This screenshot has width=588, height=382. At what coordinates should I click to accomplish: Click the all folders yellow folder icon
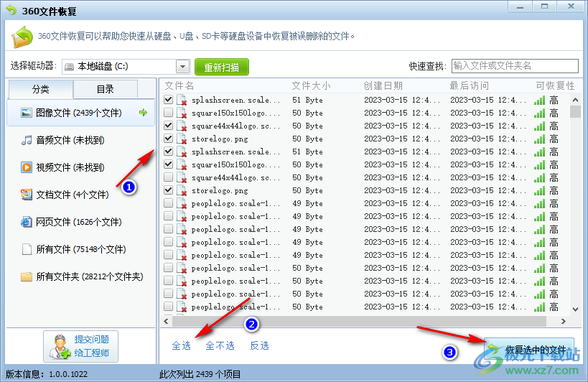[27, 276]
